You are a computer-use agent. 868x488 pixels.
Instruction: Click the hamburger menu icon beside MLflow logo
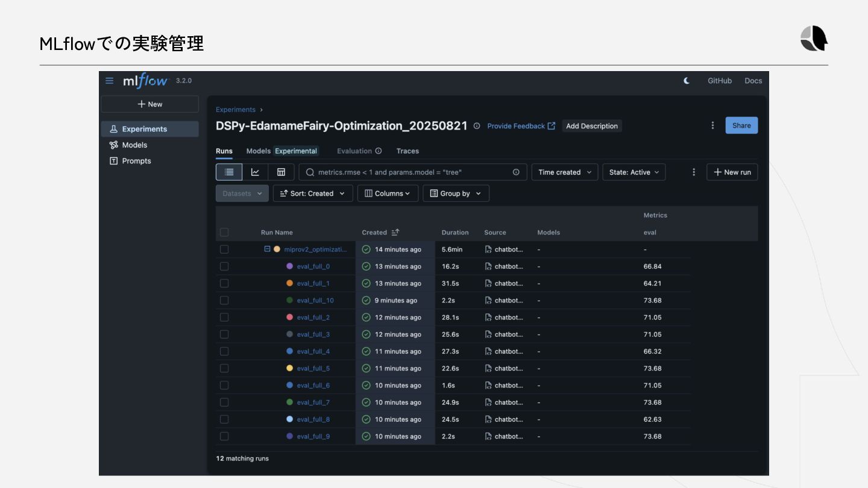click(x=109, y=81)
